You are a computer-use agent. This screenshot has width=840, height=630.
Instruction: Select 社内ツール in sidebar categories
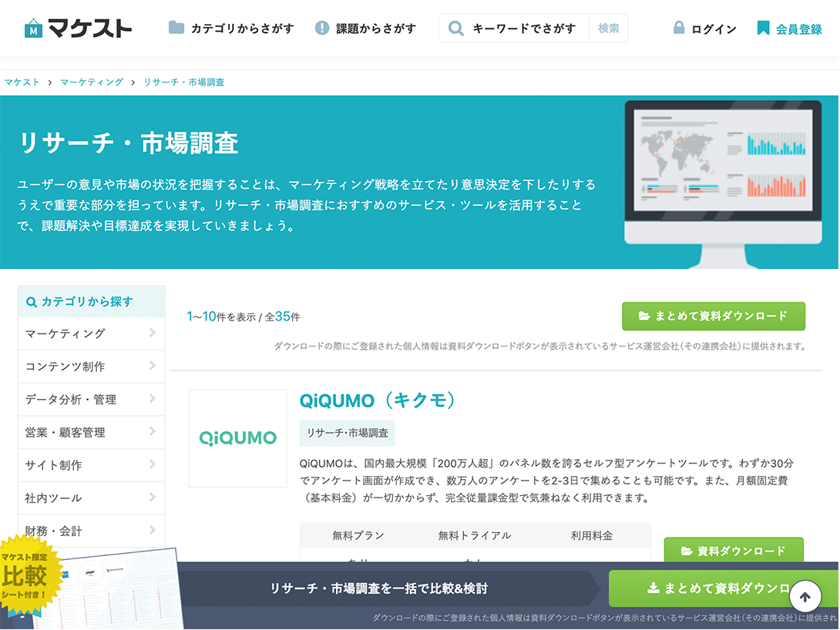(x=91, y=498)
